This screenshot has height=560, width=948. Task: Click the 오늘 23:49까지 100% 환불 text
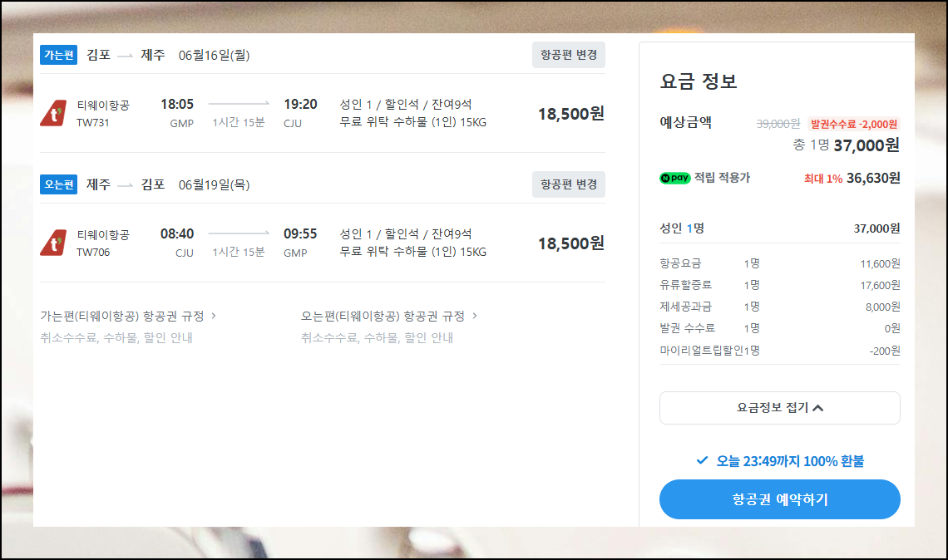point(790,461)
